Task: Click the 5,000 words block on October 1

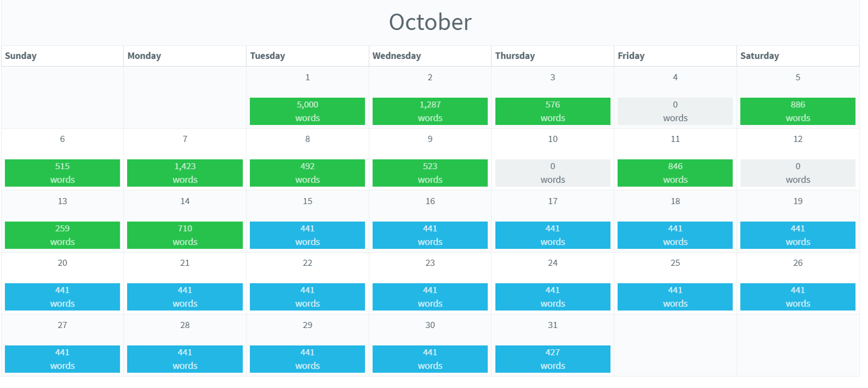Action: (x=307, y=111)
